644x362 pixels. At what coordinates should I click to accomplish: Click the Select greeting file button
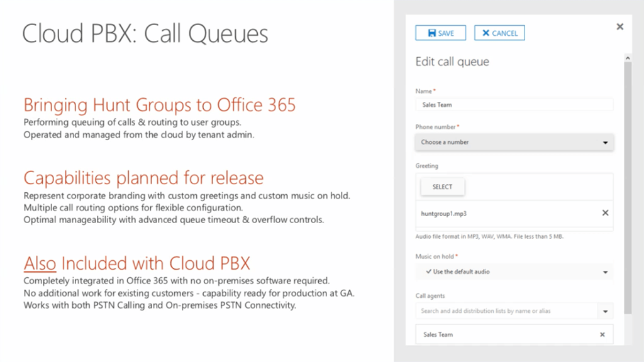click(442, 187)
